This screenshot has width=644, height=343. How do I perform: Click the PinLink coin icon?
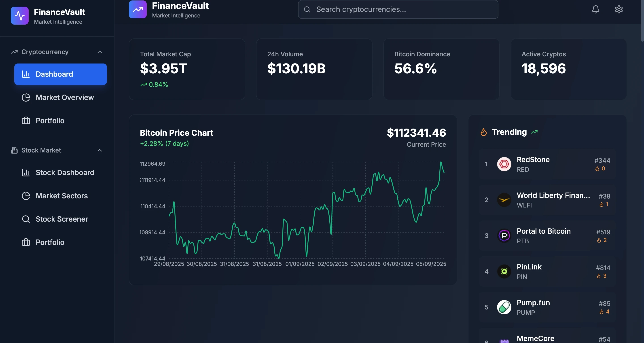(504, 271)
